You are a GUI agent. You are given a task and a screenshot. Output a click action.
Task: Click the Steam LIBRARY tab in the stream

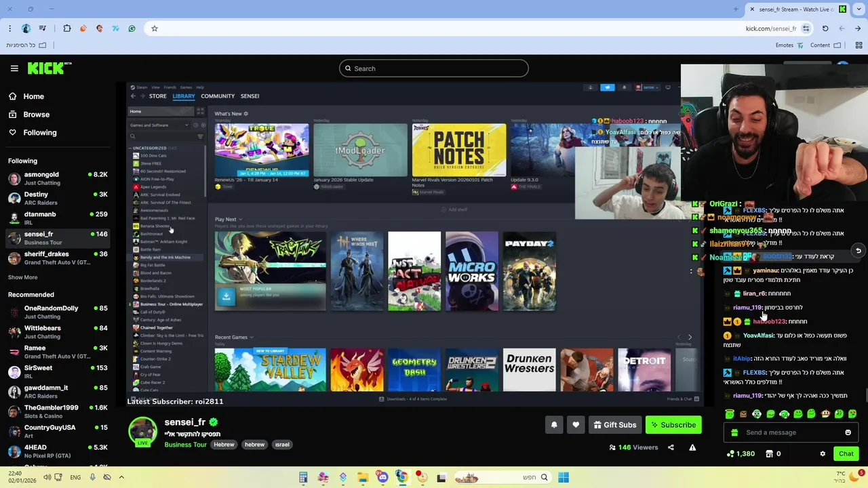184,96
